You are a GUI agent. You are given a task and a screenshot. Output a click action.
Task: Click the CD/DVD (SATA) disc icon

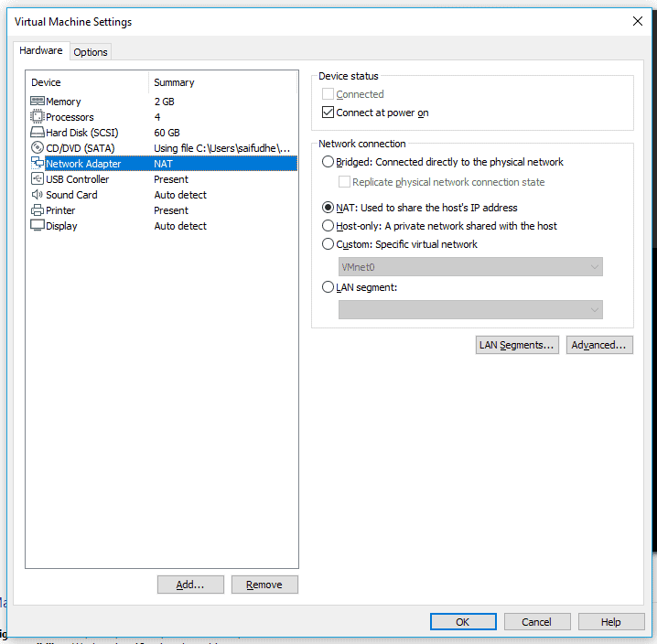click(x=38, y=147)
